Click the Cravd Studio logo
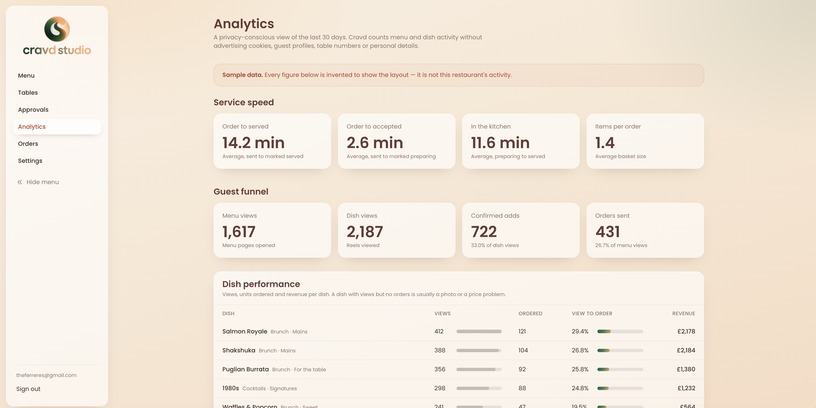This screenshot has height=408, width=816. tap(57, 36)
